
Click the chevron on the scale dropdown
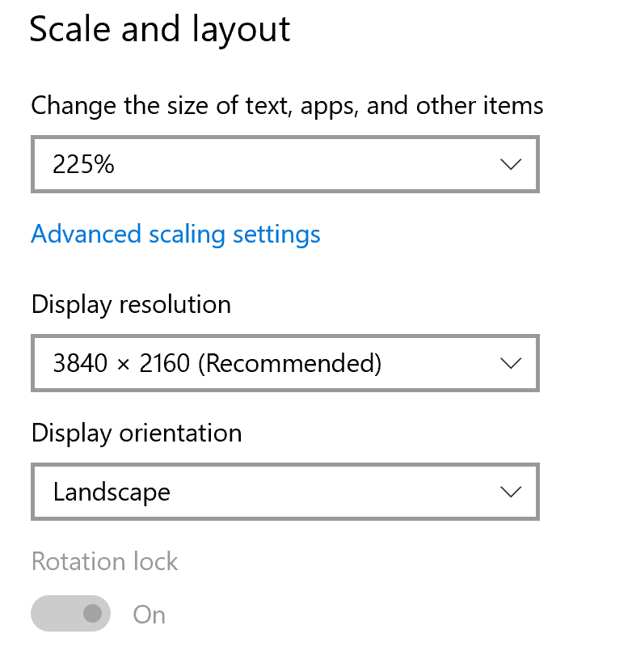(x=510, y=164)
